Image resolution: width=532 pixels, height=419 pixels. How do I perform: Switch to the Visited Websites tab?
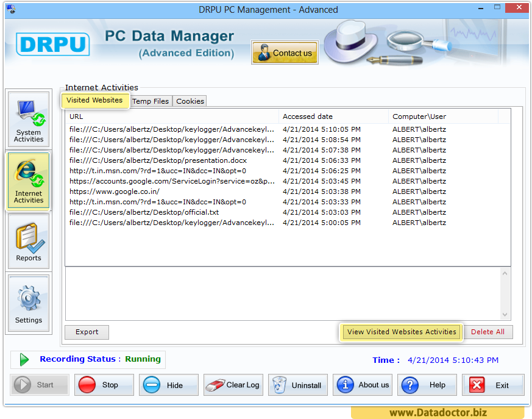[95, 101]
